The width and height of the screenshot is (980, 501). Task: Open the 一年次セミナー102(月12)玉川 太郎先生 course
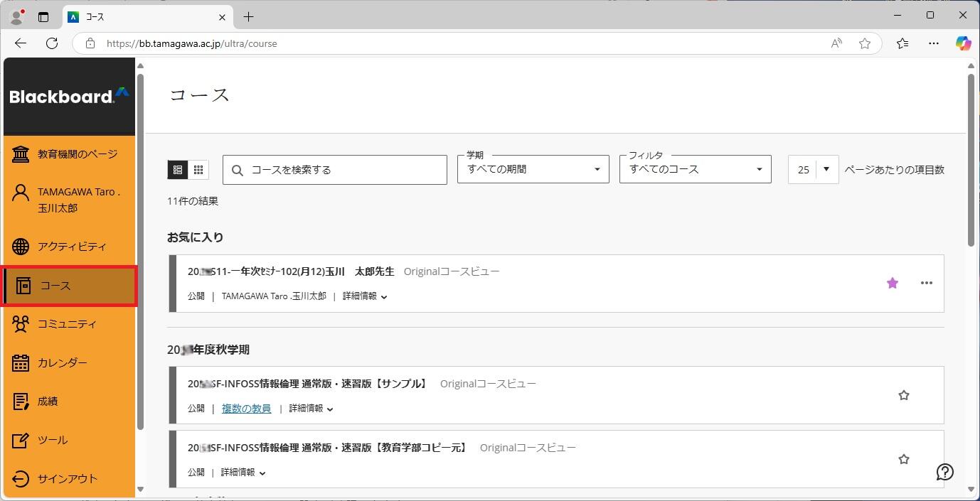(x=291, y=271)
